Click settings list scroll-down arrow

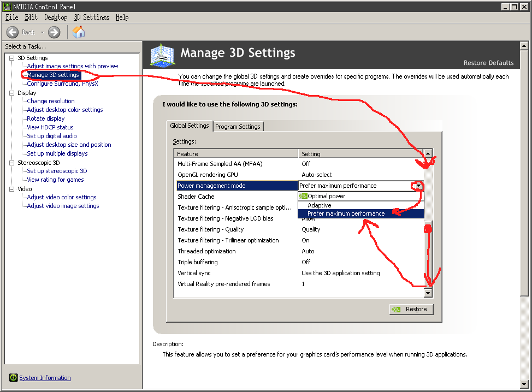tap(428, 293)
